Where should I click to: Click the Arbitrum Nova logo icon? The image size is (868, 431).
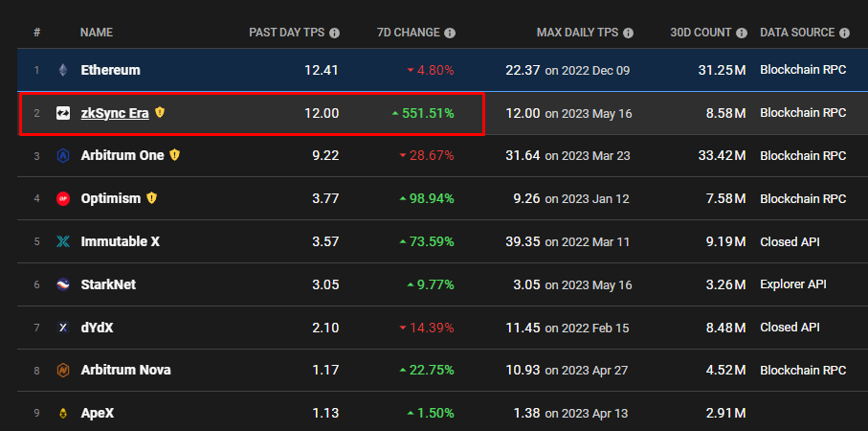(63, 370)
